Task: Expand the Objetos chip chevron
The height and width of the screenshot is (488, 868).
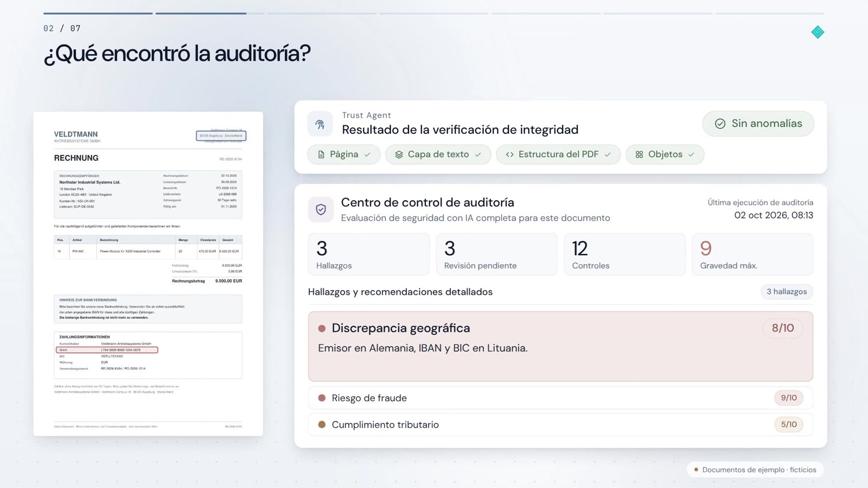Action: pyautogui.click(x=691, y=155)
